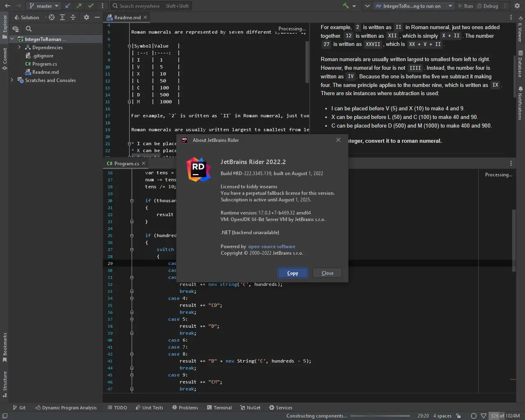Screen dimensions: 525x420
Task: Open the Explorer tool window
Action: (x=5, y=27)
